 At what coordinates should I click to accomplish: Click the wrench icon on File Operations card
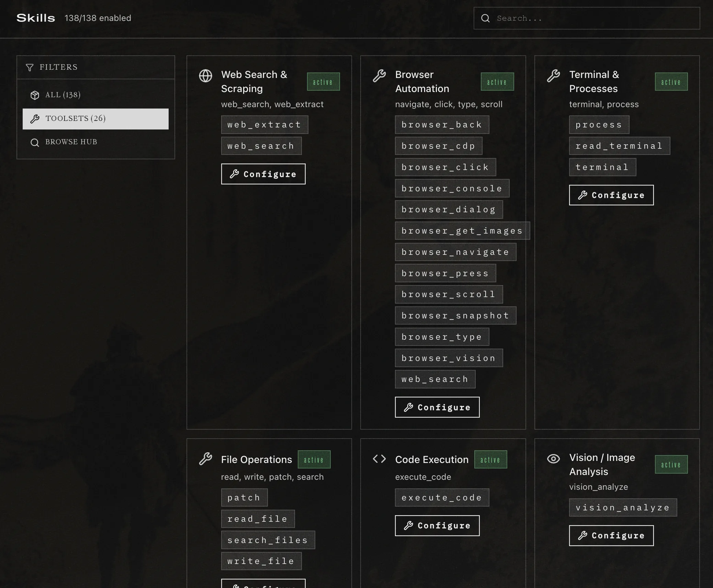tap(205, 459)
